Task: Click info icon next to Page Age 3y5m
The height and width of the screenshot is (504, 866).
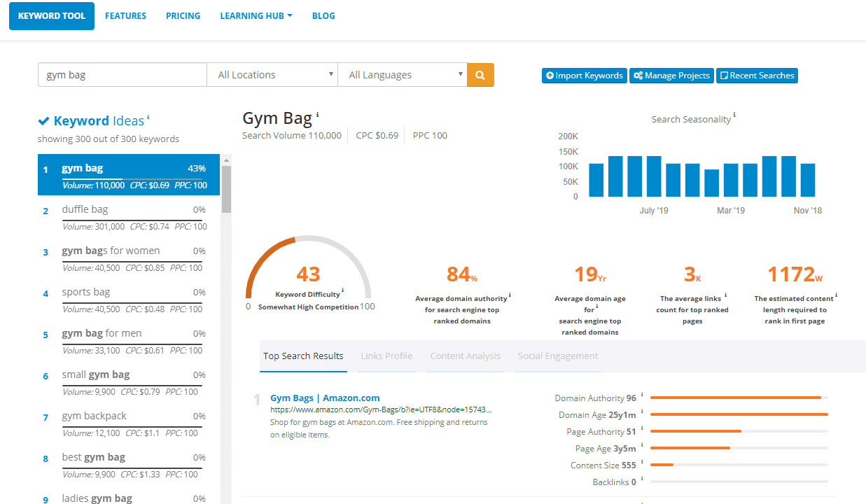Action: tap(642, 445)
